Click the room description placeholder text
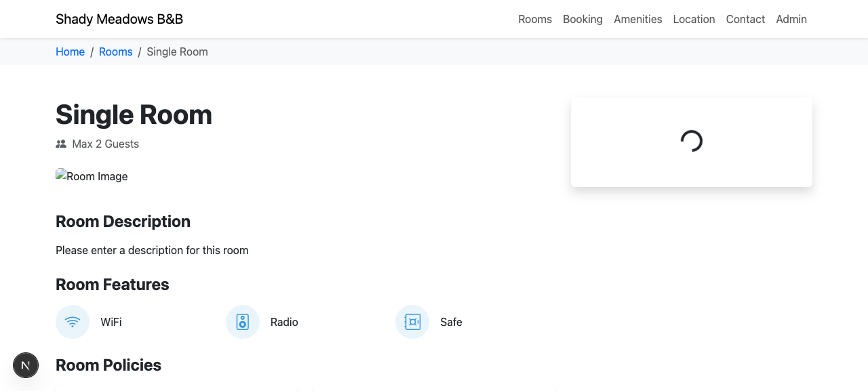The height and width of the screenshot is (391, 868). 152,250
